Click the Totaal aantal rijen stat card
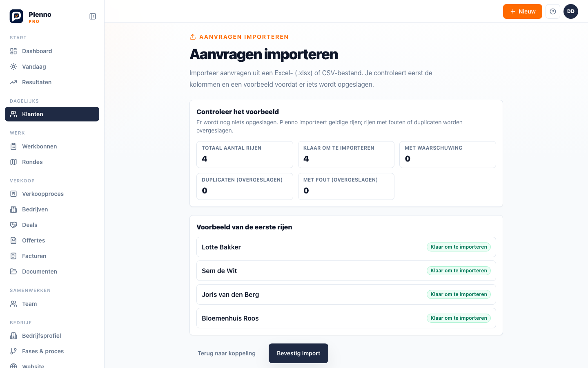The image size is (588, 368). (245, 155)
